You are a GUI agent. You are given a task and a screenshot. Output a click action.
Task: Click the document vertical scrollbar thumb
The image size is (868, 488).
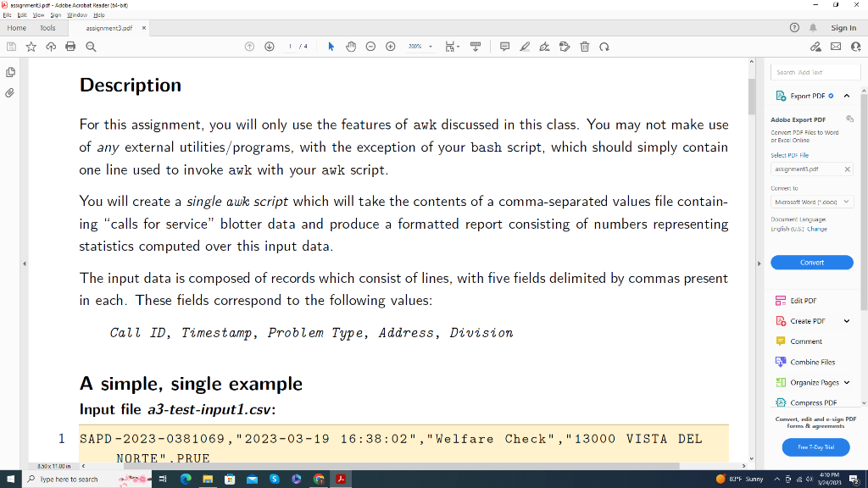(751, 97)
